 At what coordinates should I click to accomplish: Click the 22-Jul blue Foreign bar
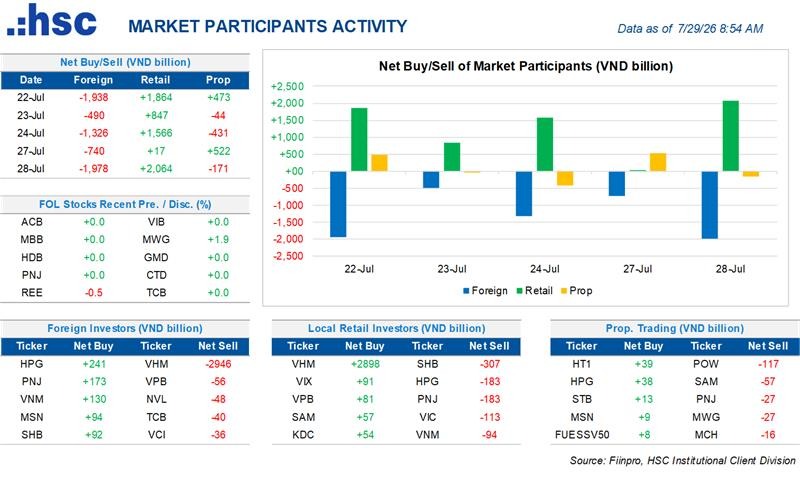(338, 204)
